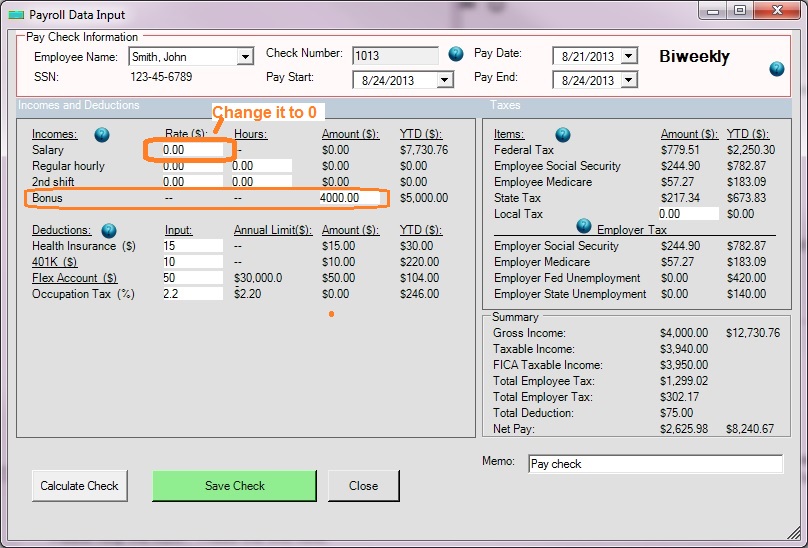Viewport: 808px width, 548px height.
Task: Expand the Pay Date picker dropdown
Action: pos(629,57)
